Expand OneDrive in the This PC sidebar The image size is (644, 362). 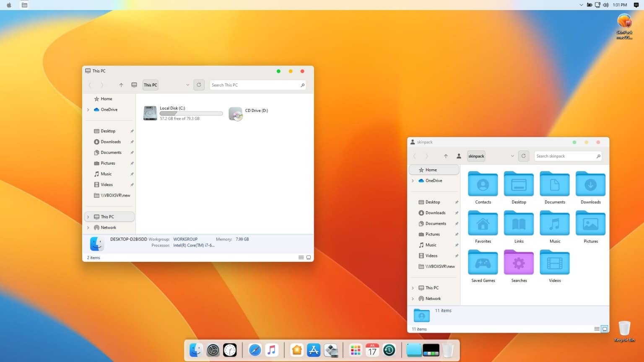(x=88, y=109)
